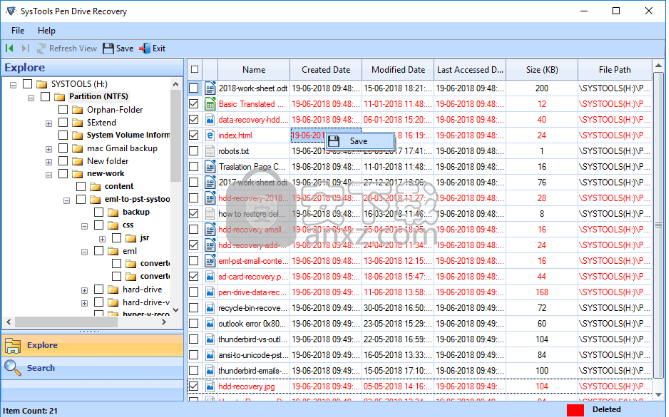
Task: Uncheck the index.html row checkbox
Action: coord(194,135)
